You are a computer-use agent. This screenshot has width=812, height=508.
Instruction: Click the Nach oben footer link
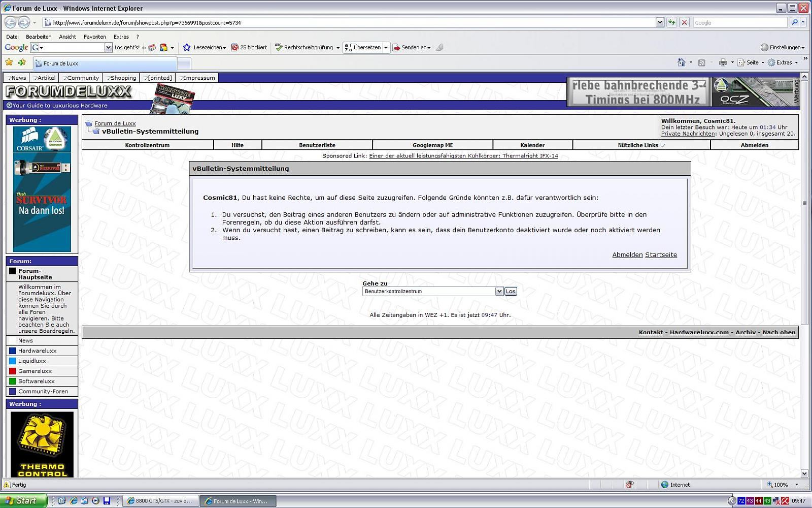(x=779, y=332)
